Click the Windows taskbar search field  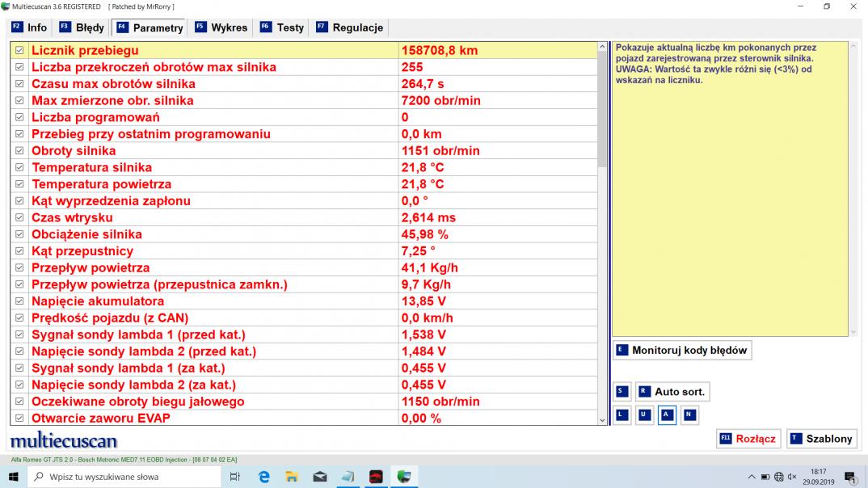coord(121,477)
